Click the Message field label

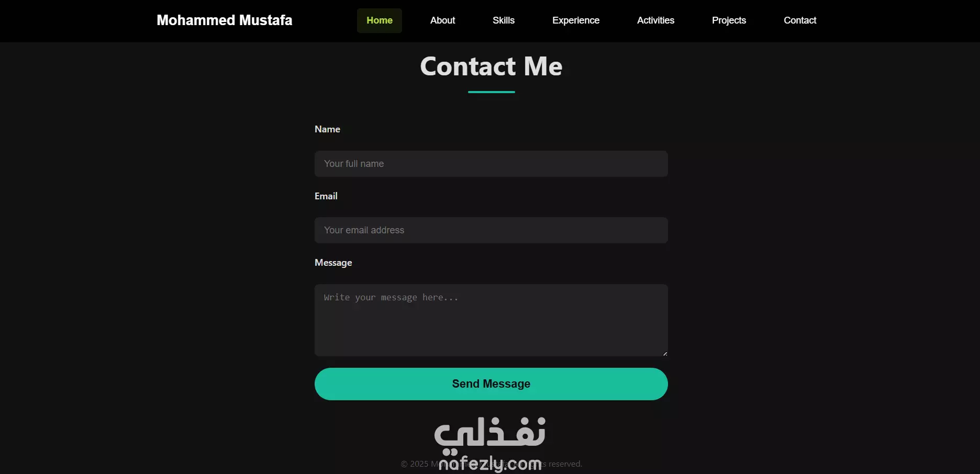333,263
